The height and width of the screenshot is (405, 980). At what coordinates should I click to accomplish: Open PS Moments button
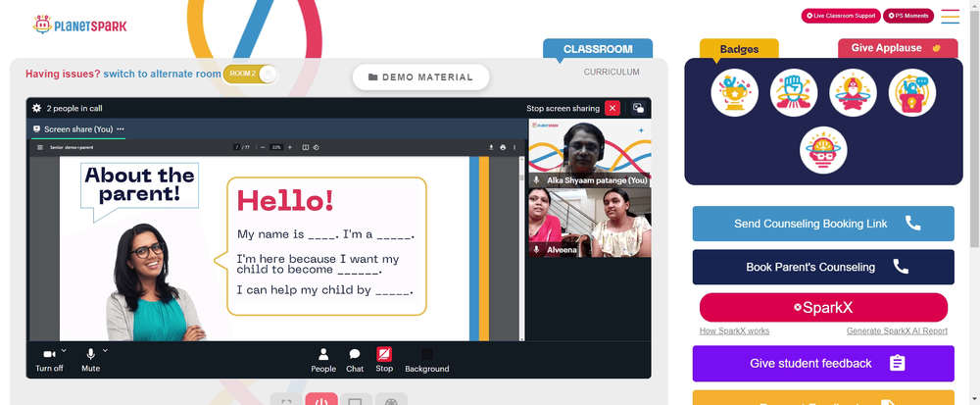point(908,16)
